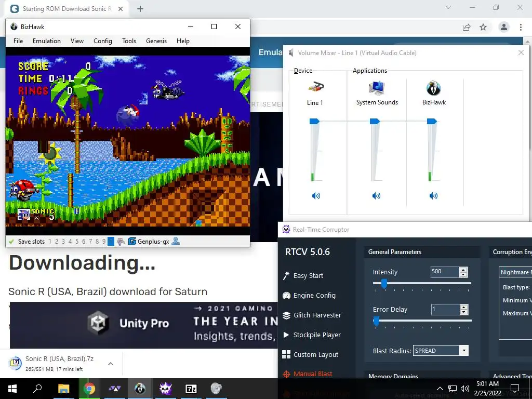This screenshot has width=532, height=399.
Task: Click the Chrome share page icon
Action: [467, 27]
